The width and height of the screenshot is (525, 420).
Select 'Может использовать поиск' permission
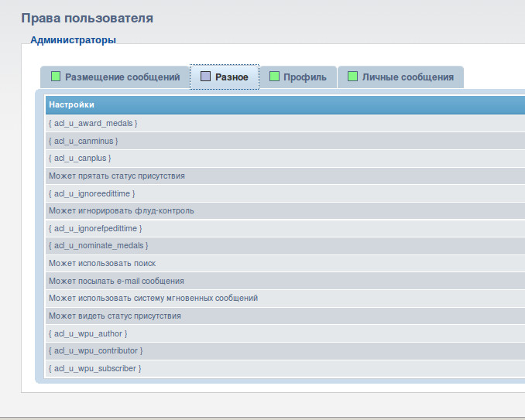(x=102, y=263)
